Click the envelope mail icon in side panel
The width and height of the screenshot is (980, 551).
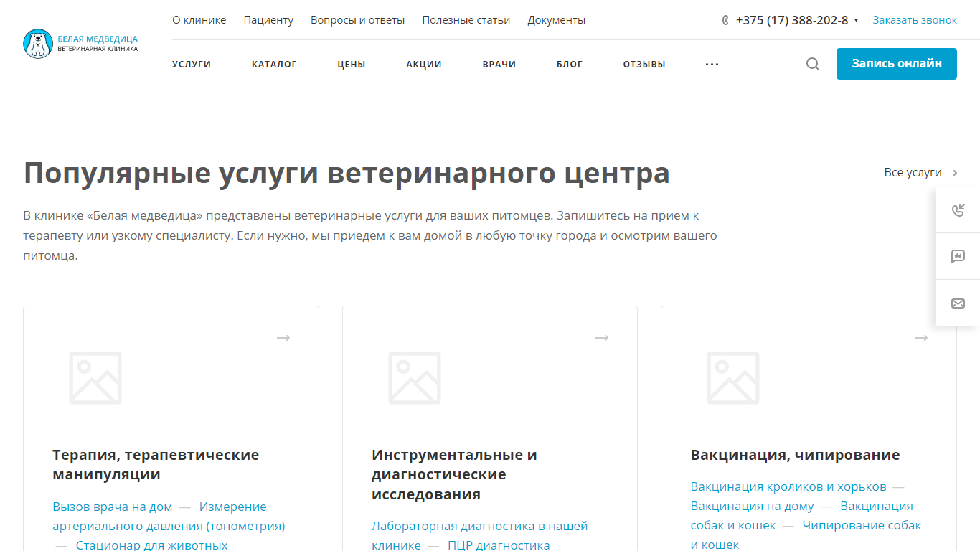[x=958, y=303]
